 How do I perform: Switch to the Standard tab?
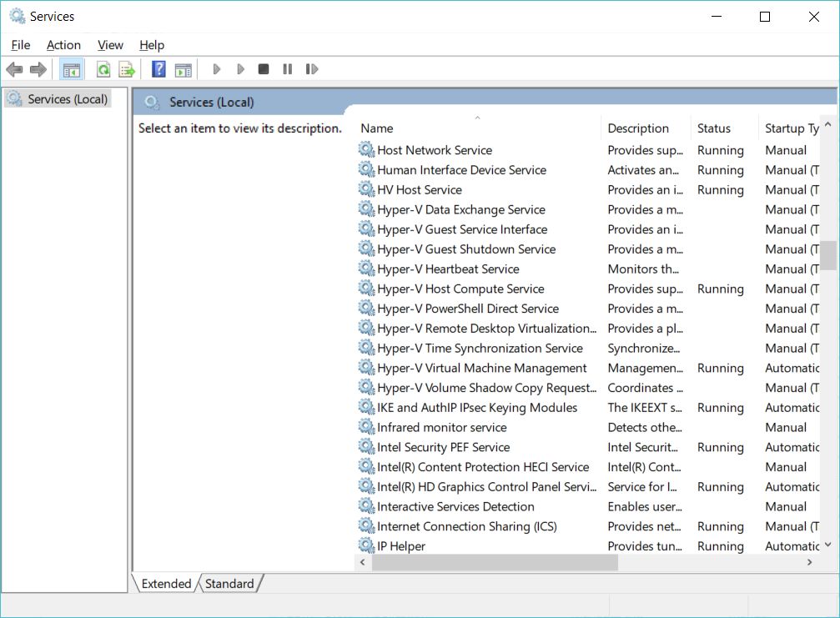pos(229,583)
